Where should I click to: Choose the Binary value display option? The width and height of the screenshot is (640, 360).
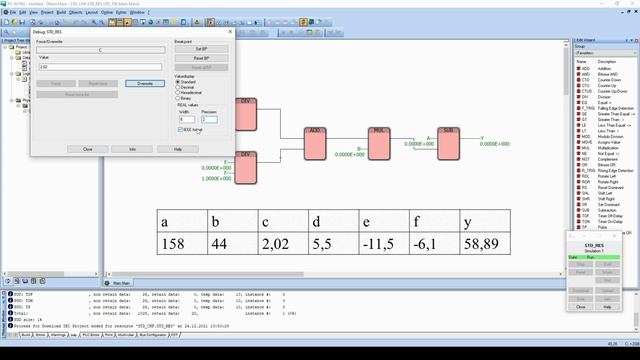183,98
